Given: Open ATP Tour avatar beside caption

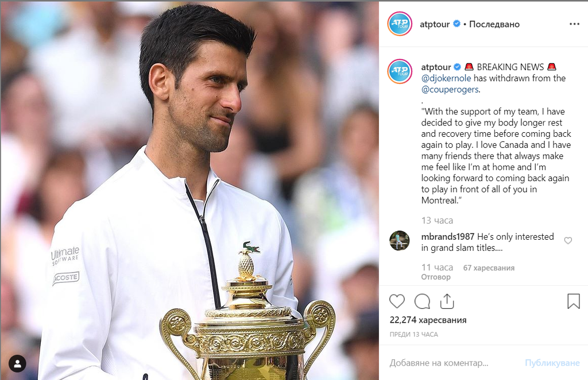Looking at the screenshot, I should pos(400,71).
